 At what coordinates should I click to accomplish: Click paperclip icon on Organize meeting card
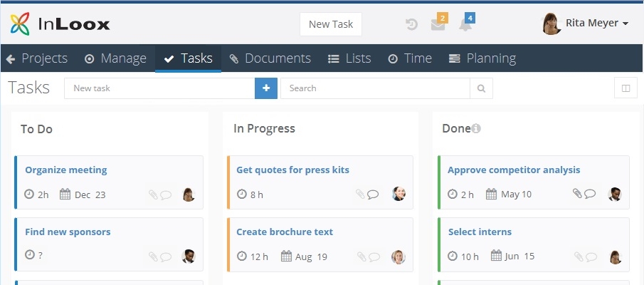[153, 195]
